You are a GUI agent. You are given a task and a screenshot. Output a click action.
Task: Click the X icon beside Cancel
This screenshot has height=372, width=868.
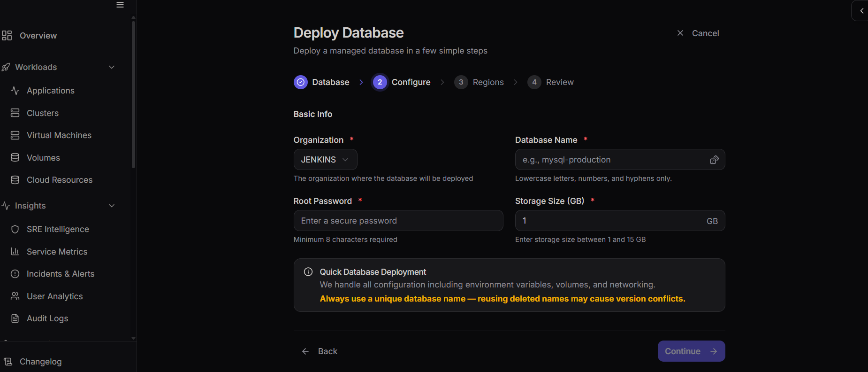click(x=680, y=33)
